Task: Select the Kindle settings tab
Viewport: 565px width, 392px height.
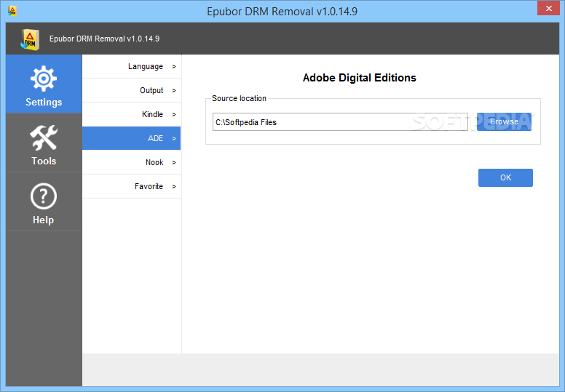Action: click(x=132, y=114)
